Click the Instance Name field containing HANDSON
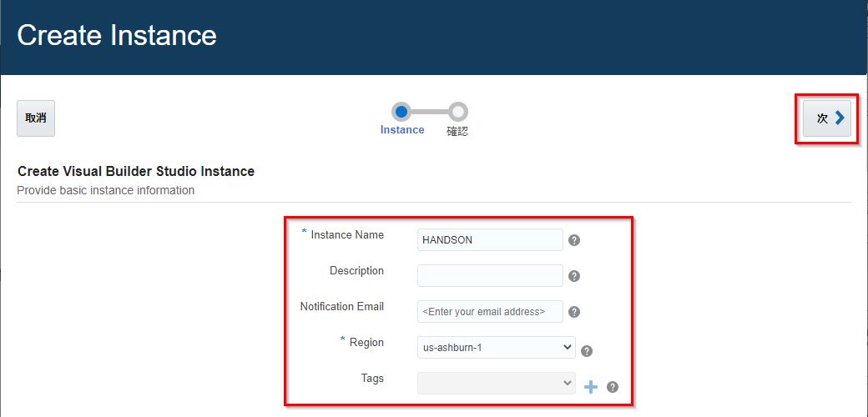This screenshot has width=868, height=417. [x=490, y=240]
